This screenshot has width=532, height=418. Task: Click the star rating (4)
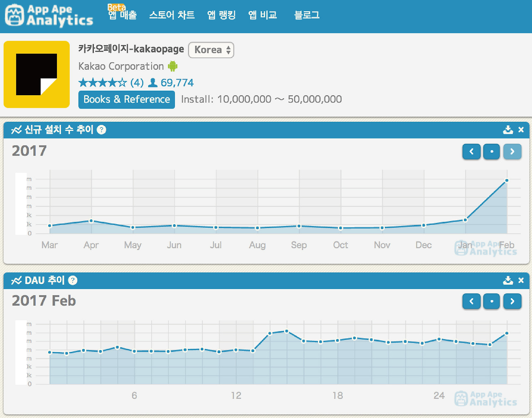pos(111,83)
